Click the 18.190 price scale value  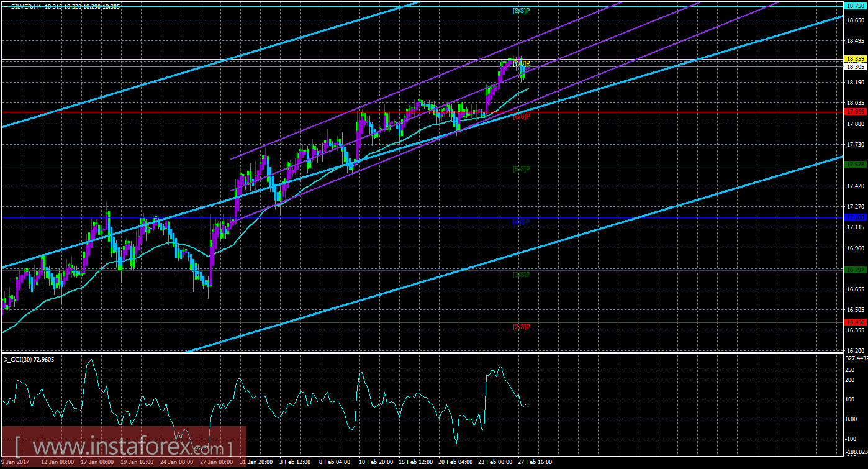point(855,82)
